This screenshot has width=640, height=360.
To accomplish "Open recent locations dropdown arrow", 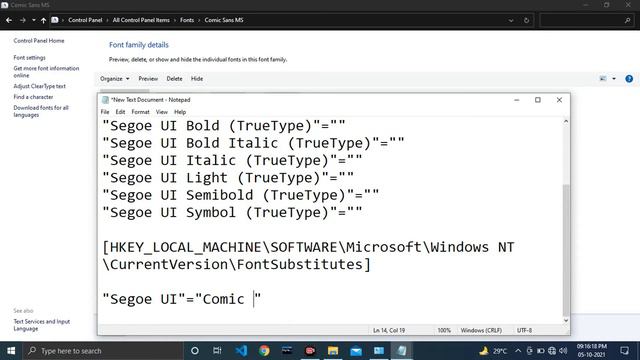I will coord(33,20).
